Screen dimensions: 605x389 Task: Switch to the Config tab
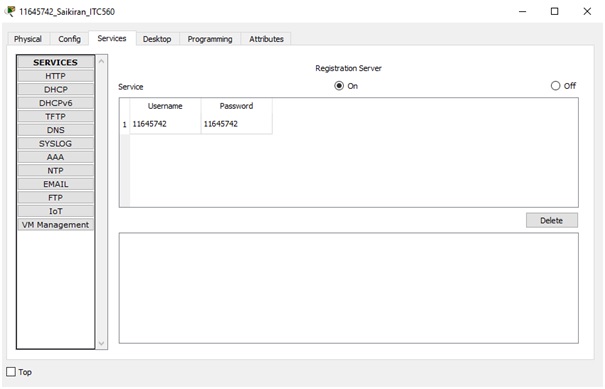tap(69, 39)
